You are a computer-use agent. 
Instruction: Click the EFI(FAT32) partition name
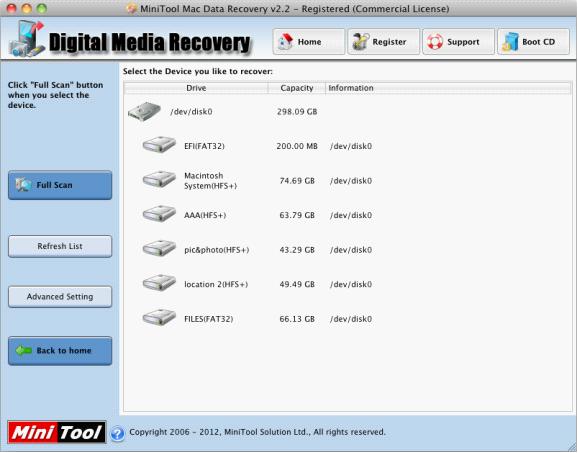(204, 146)
